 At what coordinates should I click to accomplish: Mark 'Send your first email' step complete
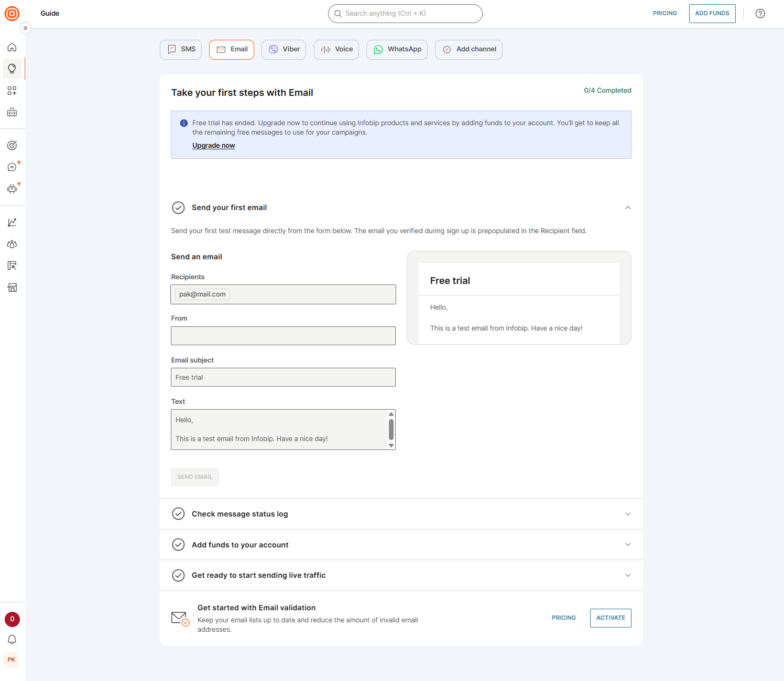[x=178, y=207]
